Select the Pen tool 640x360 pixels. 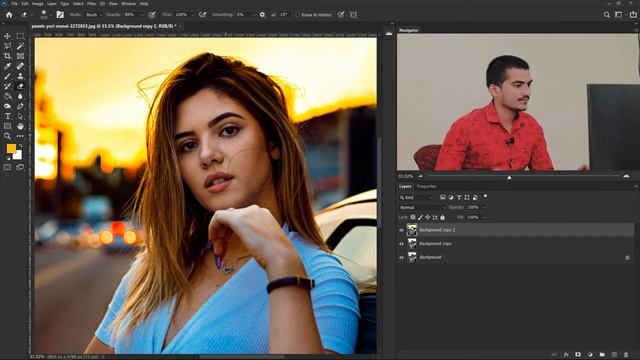[20, 106]
